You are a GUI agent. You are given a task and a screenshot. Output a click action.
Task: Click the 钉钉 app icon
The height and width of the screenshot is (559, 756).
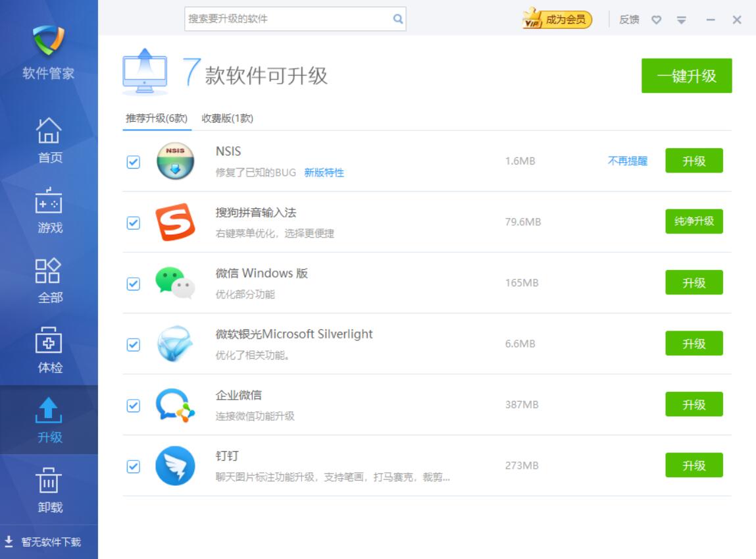click(x=176, y=466)
